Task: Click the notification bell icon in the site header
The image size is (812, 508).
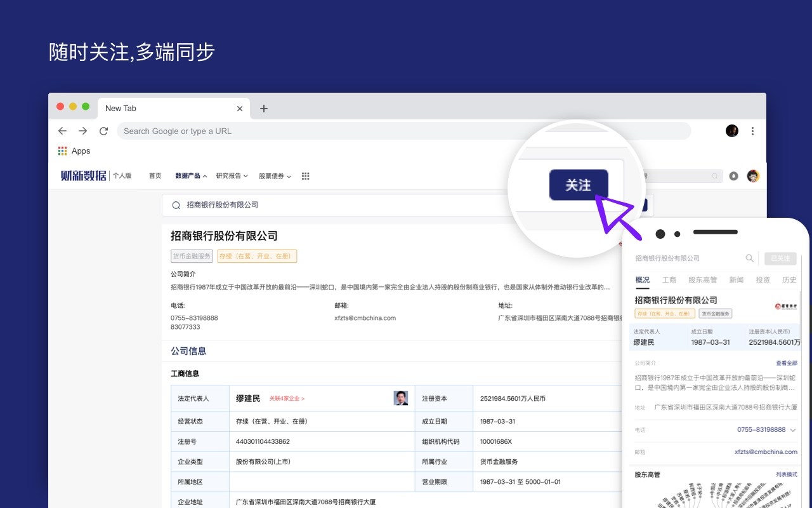Action: (734, 176)
